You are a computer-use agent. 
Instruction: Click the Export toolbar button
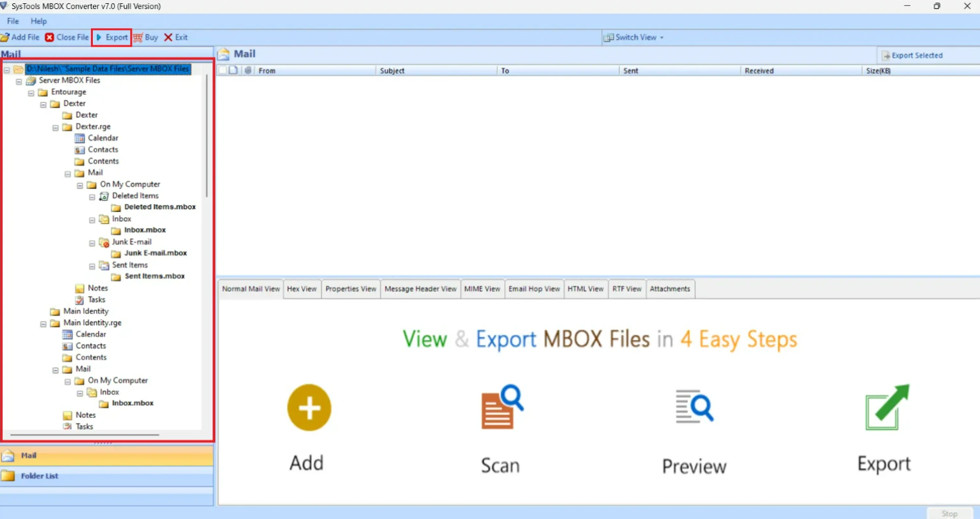point(112,38)
